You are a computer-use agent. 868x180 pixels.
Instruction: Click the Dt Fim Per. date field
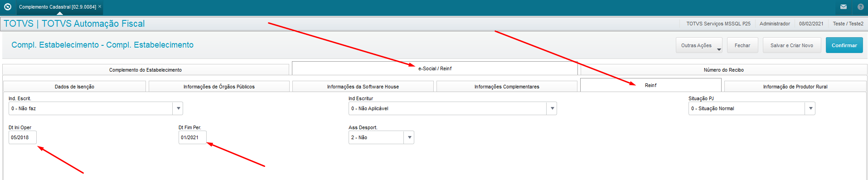[x=193, y=137]
